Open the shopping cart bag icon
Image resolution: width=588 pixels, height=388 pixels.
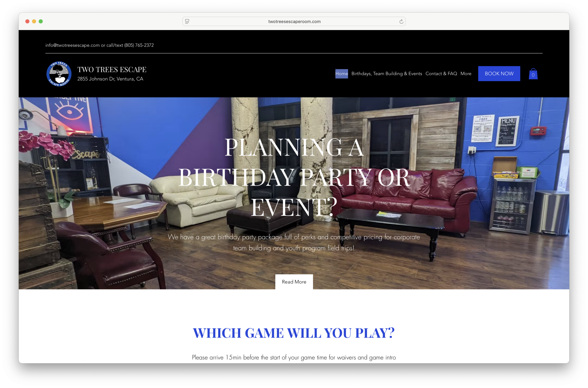click(533, 74)
